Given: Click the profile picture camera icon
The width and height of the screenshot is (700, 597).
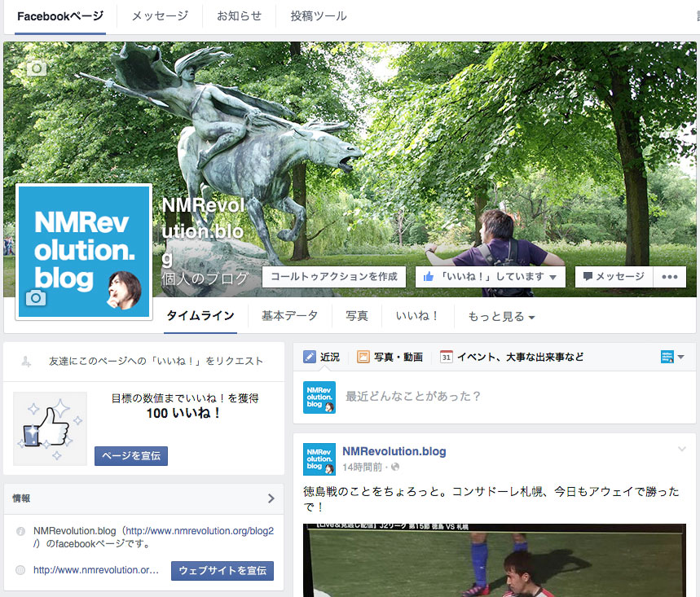Looking at the screenshot, I should [36, 297].
